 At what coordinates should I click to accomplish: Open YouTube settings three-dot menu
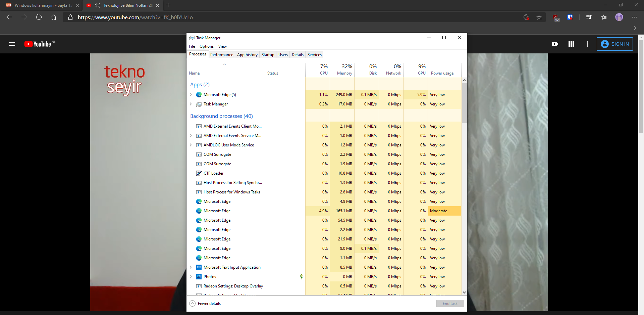587,44
